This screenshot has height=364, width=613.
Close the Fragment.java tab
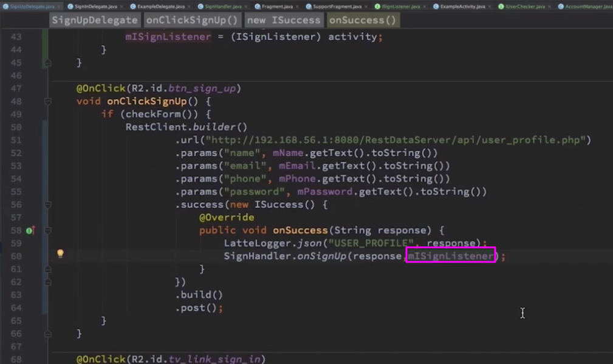(297, 7)
